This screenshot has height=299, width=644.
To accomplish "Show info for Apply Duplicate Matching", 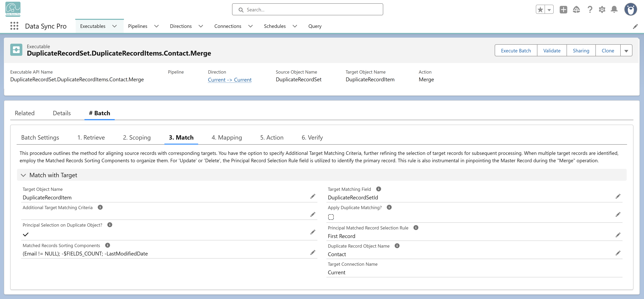I will coord(389,207).
